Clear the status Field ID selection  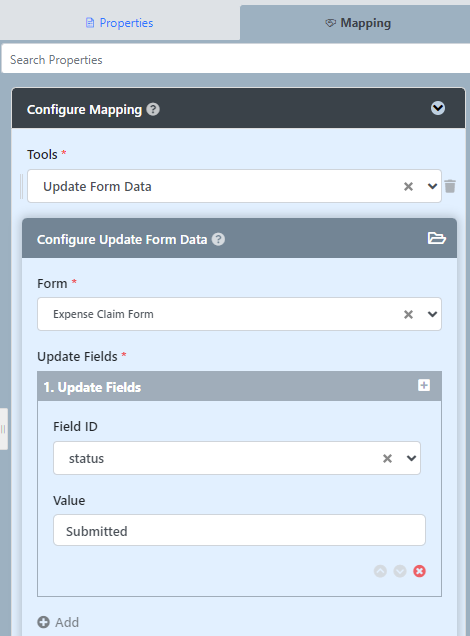387,458
